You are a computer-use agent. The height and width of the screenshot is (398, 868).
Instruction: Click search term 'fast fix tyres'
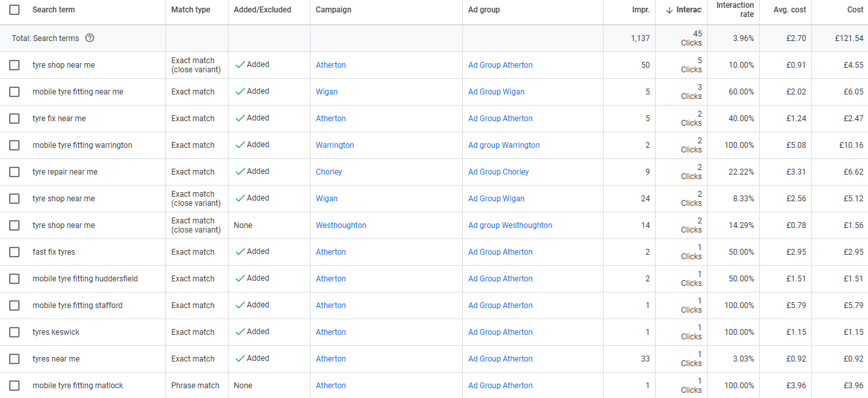pos(54,252)
